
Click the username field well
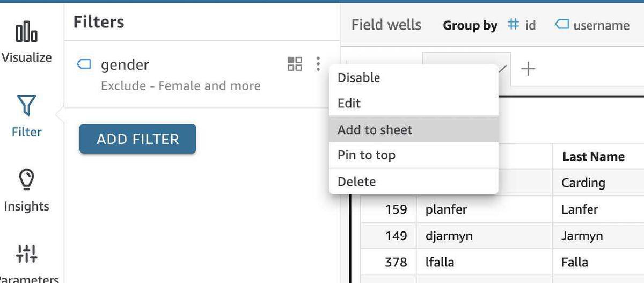click(x=592, y=25)
